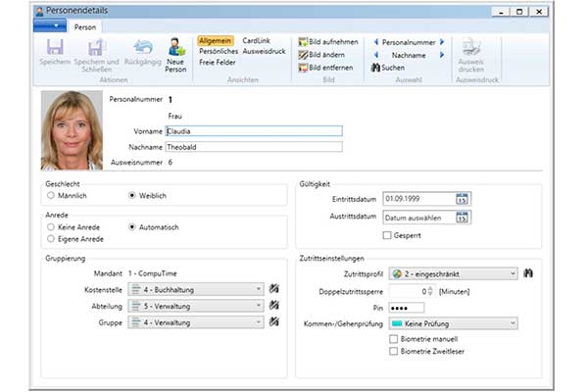The width and height of the screenshot is (588, 392).
Task: Check the Biometrie manuell option
Action: pos(393,338)
